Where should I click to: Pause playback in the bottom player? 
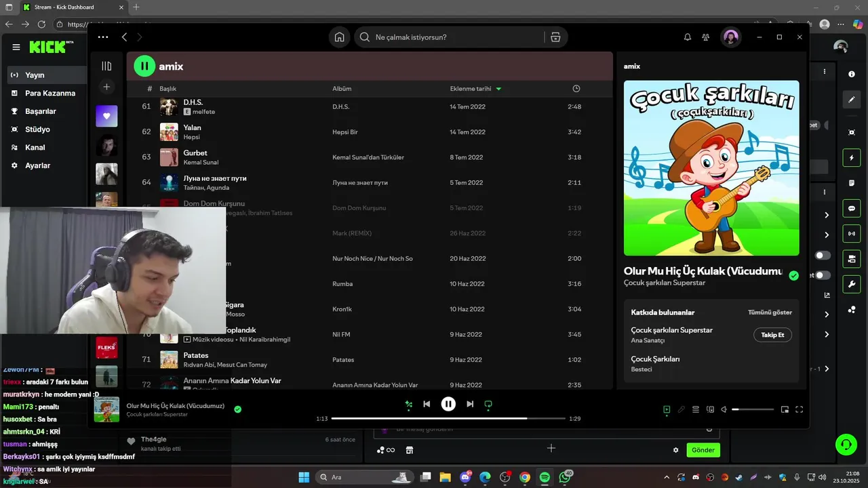click(x=448, y=404)
